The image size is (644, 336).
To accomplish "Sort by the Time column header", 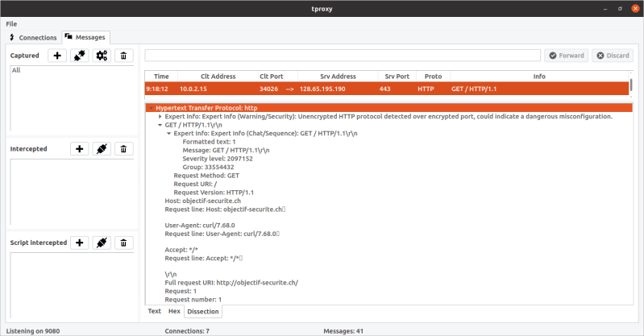I will (x=161, y=77).
